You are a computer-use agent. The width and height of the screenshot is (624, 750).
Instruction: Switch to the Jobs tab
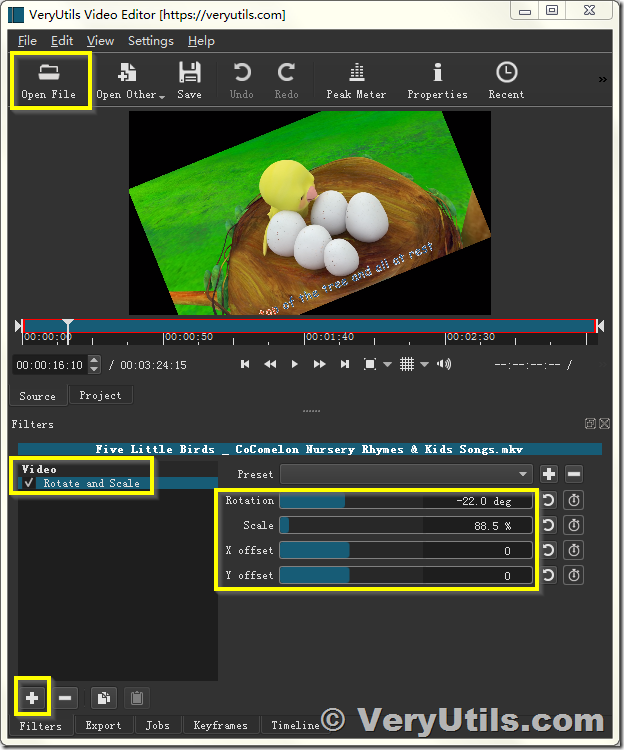tap(158, 725)
